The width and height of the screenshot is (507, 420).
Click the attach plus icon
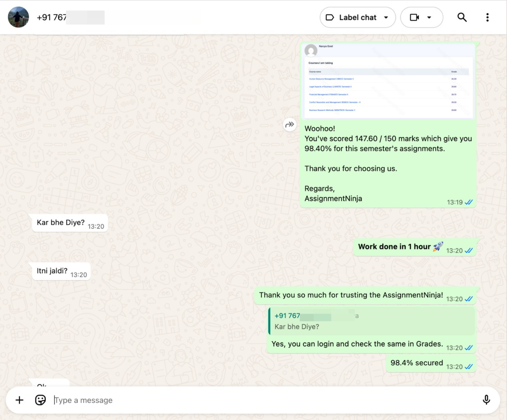(x=19, y=400)
